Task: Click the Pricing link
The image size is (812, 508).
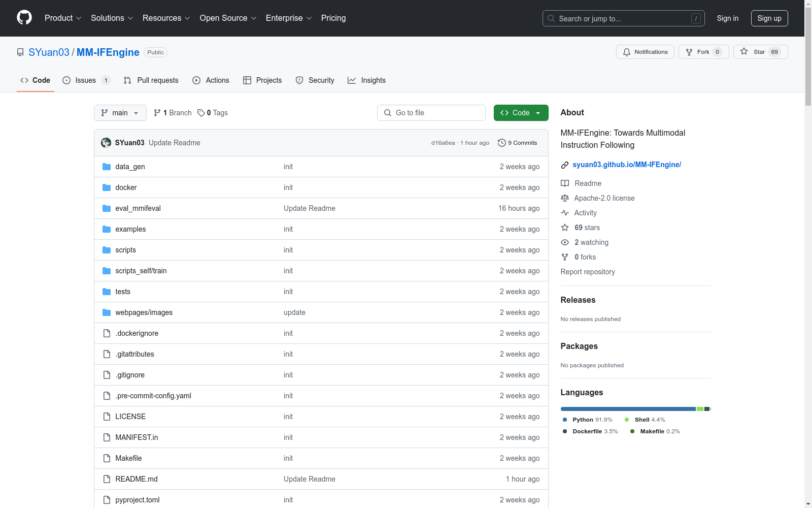Action: (333, 18)
